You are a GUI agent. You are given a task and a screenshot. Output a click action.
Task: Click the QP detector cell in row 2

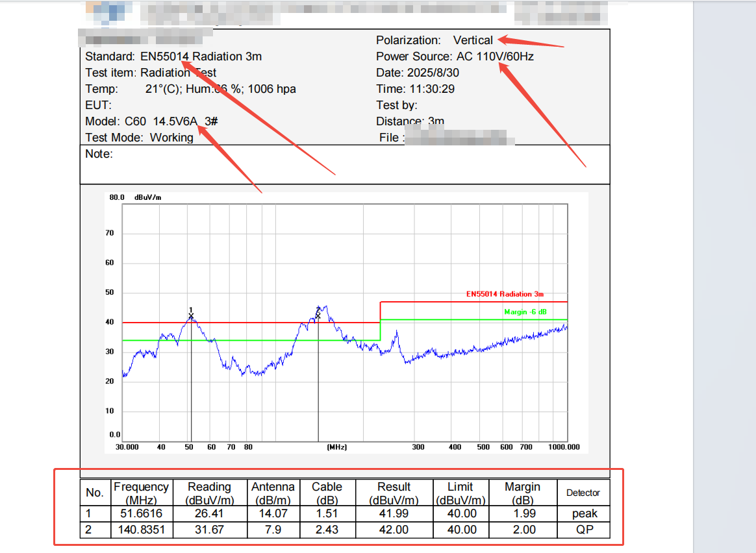[x=584, y=530]
